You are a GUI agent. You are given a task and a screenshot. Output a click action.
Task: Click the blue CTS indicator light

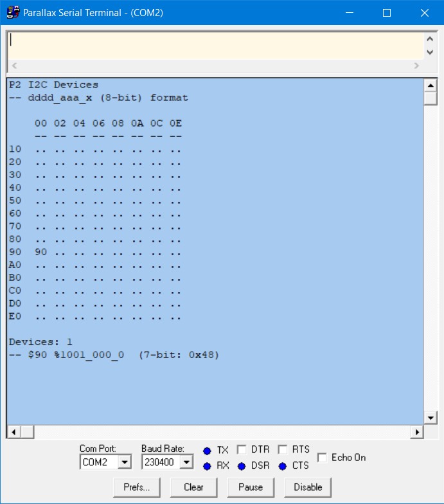pos(283,466)
